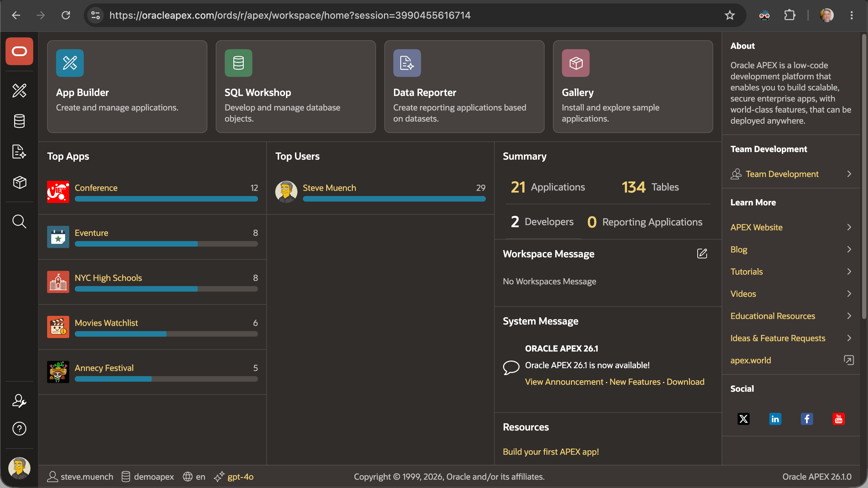Open the Team Development link
The height and width of the screenshot is (488, 868).
782,174
